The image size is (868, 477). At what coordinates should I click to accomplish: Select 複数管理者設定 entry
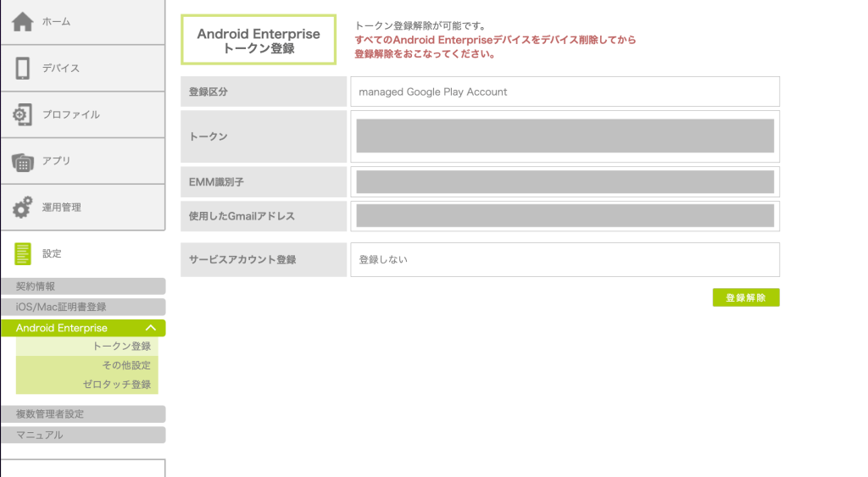(x=83, y=414)
